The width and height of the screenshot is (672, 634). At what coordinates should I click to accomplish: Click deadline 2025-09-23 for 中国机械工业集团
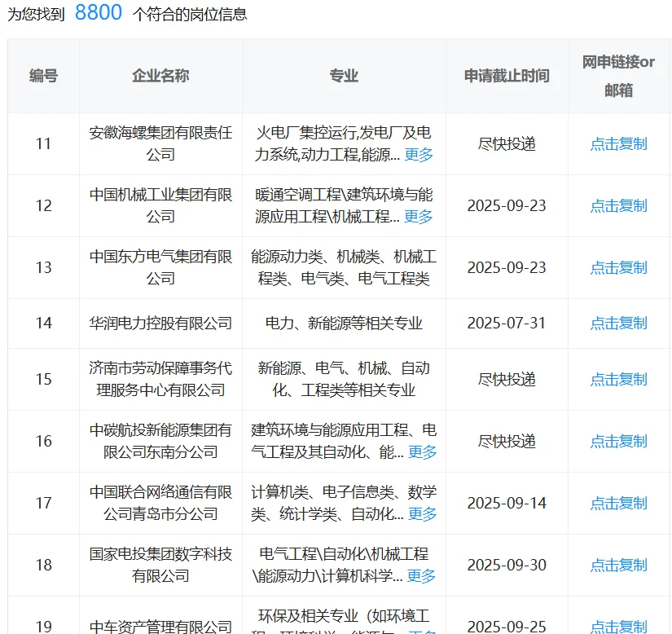click(507, 205)
